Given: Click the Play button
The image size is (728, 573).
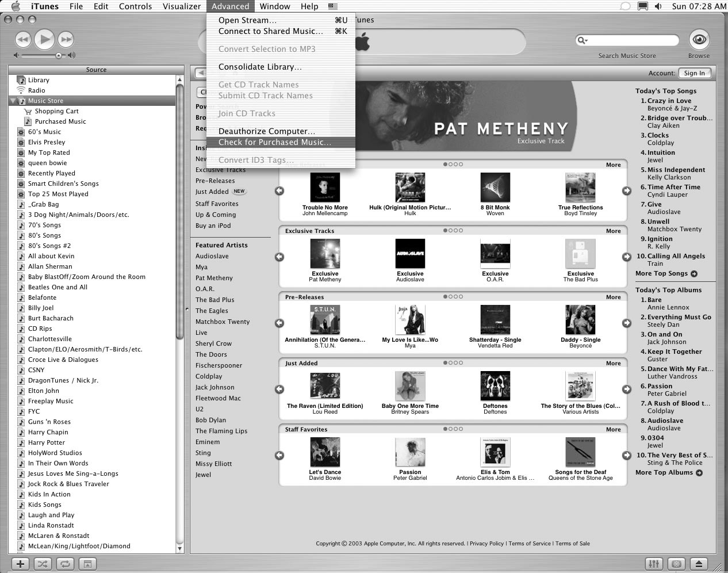Looking at the screenshot, I should click(x=44, y=39).
